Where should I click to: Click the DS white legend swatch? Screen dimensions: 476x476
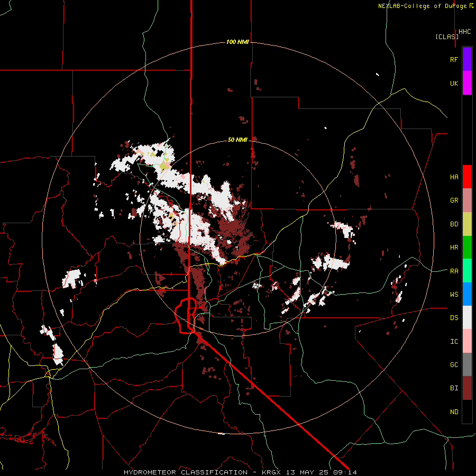pyautogui.click(x=467, y=317)
